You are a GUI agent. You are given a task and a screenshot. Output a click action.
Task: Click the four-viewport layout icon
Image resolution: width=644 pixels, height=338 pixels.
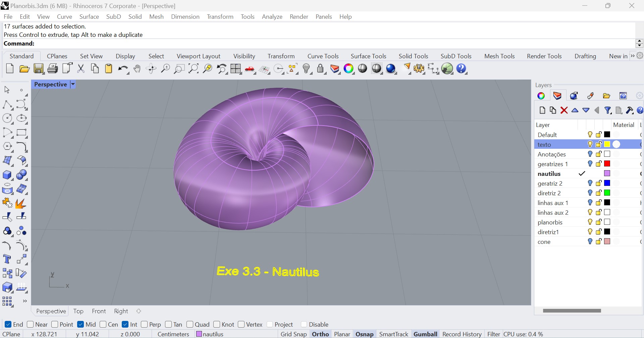coord(236,69)
